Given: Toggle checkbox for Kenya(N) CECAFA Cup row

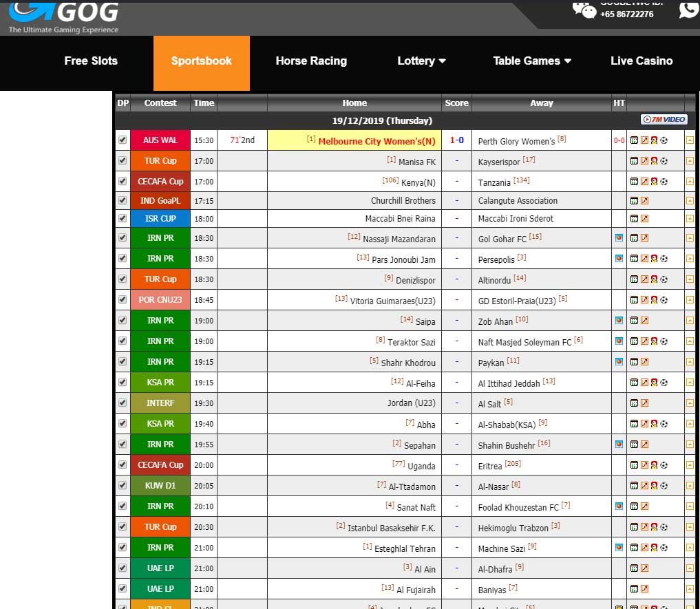Looking at the screenshot, I should coord(123,181).
